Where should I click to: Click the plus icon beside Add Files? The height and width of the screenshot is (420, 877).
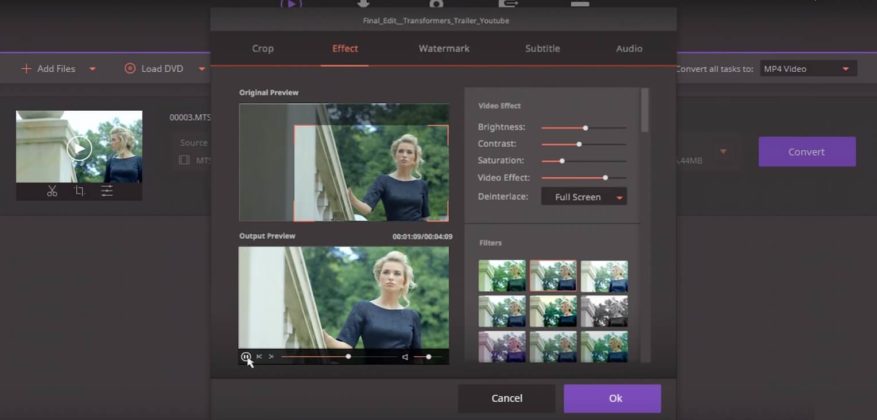[26, 69]
